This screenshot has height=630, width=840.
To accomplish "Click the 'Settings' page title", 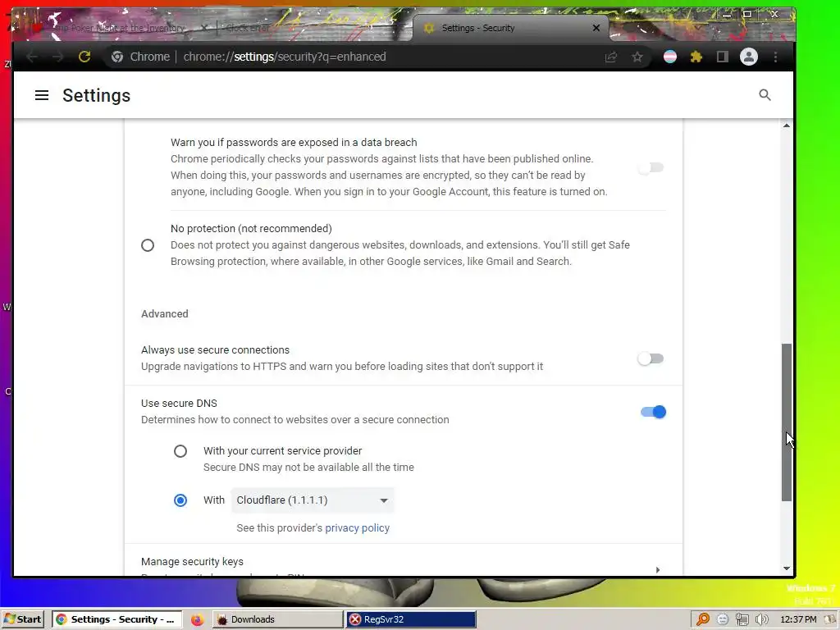I will pyautogui.click(x=97, y=95).
